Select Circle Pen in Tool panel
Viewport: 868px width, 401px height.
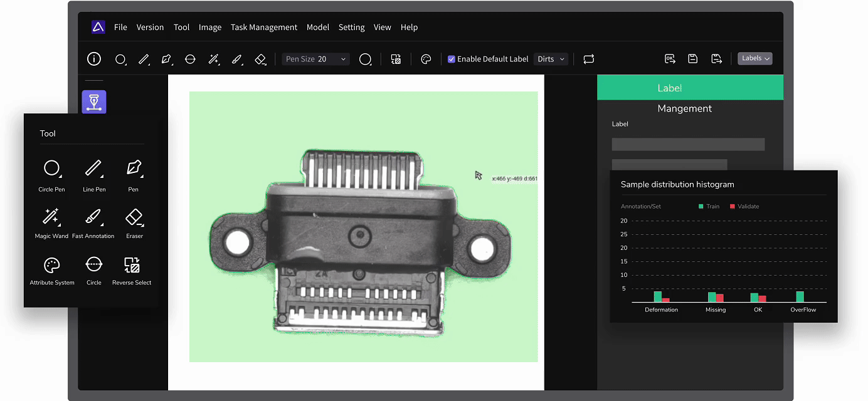(51, 168)
